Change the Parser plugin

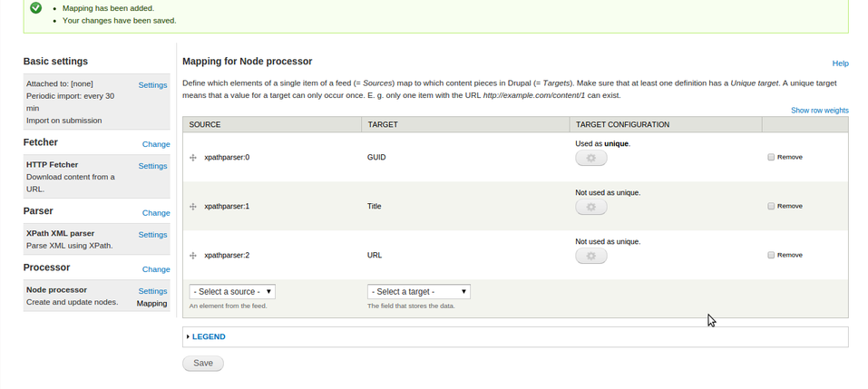(x=156, y=213)
